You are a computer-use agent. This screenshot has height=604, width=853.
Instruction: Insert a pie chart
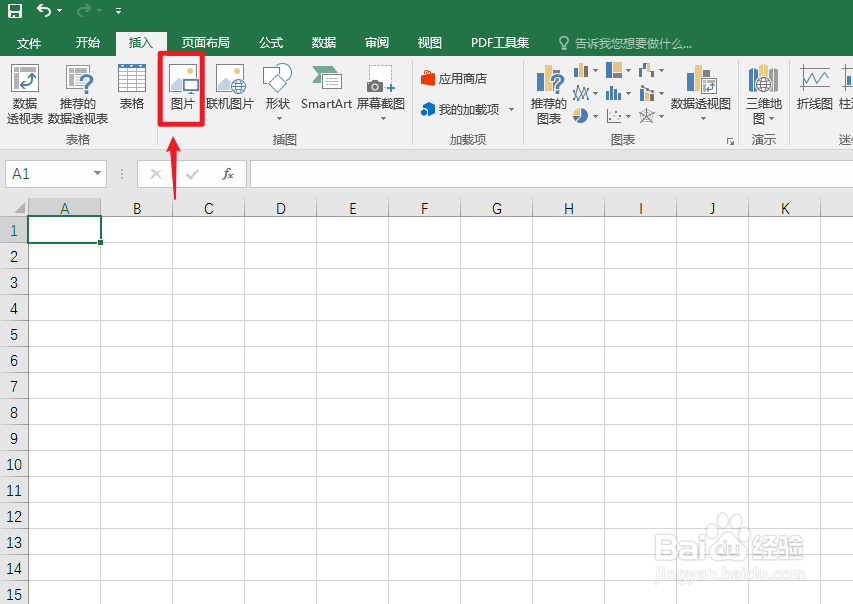coord(580,115)
